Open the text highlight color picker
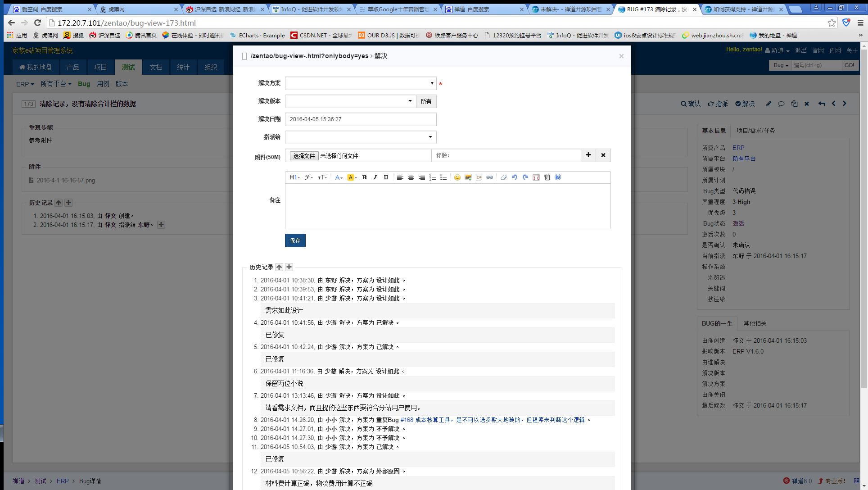Viewport: 868px width, 490px height. click(352, 177)
